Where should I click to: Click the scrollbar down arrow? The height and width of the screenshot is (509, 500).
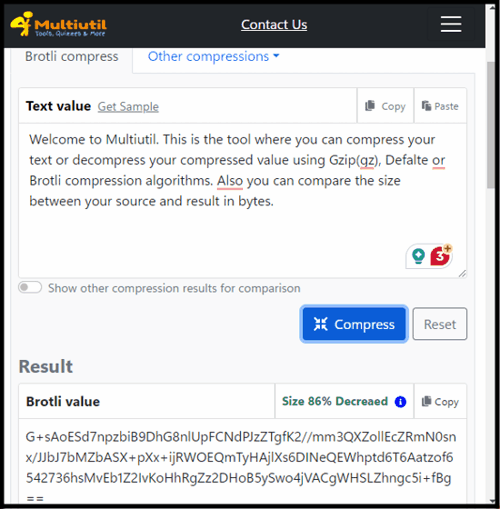[492, 501]
